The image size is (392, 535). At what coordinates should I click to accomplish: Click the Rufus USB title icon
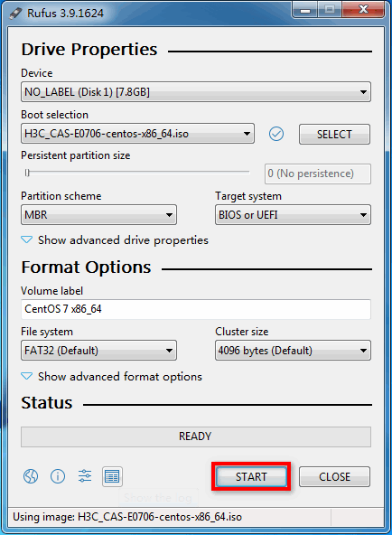15,14
